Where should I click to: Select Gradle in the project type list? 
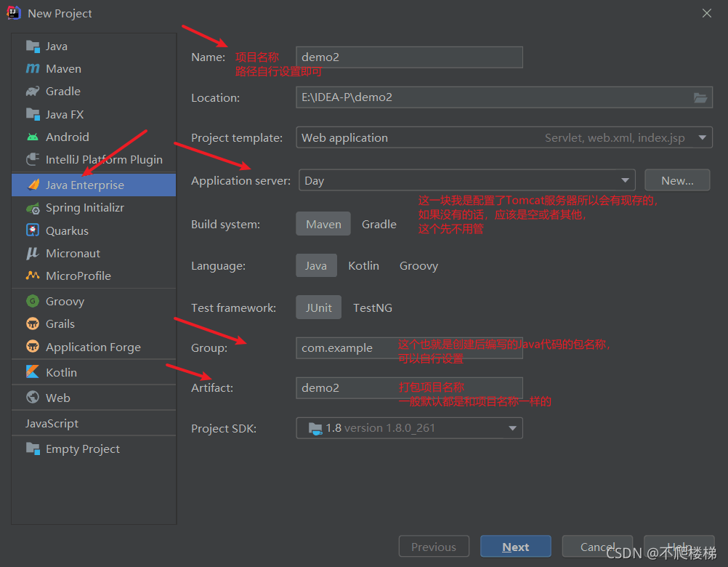(94, 92)
